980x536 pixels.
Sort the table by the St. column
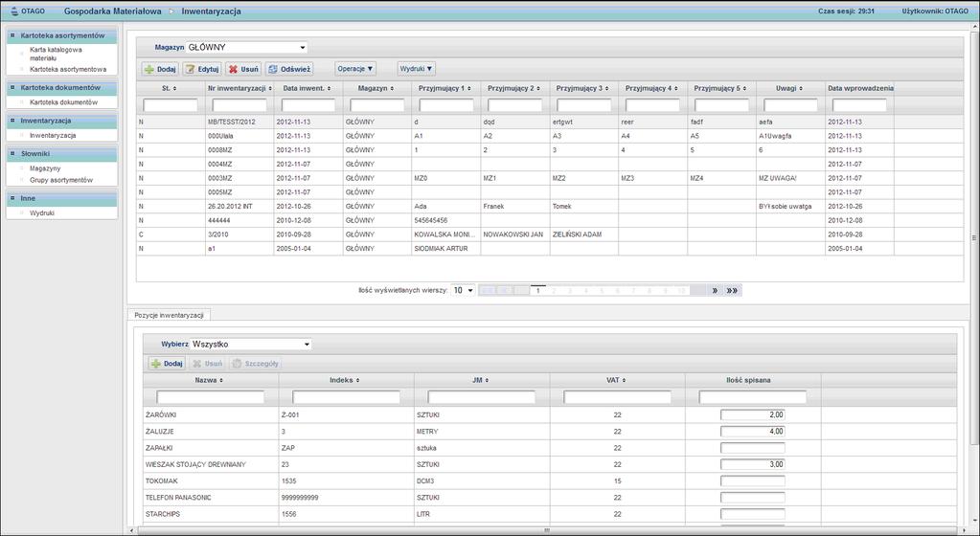[x=170, y=88]
